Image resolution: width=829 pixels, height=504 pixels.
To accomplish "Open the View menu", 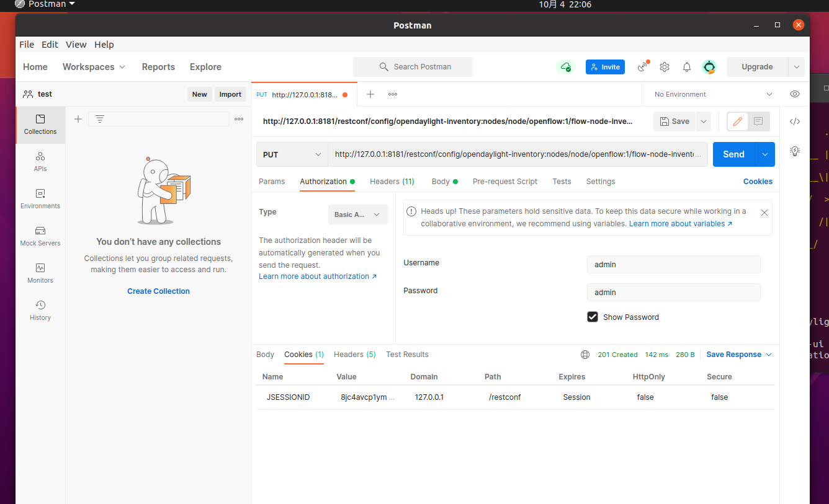I will 76,45.
